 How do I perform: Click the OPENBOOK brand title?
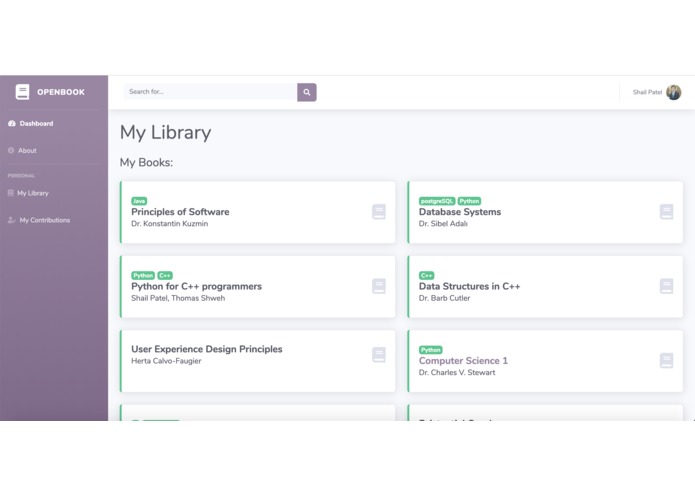(61, 92)
